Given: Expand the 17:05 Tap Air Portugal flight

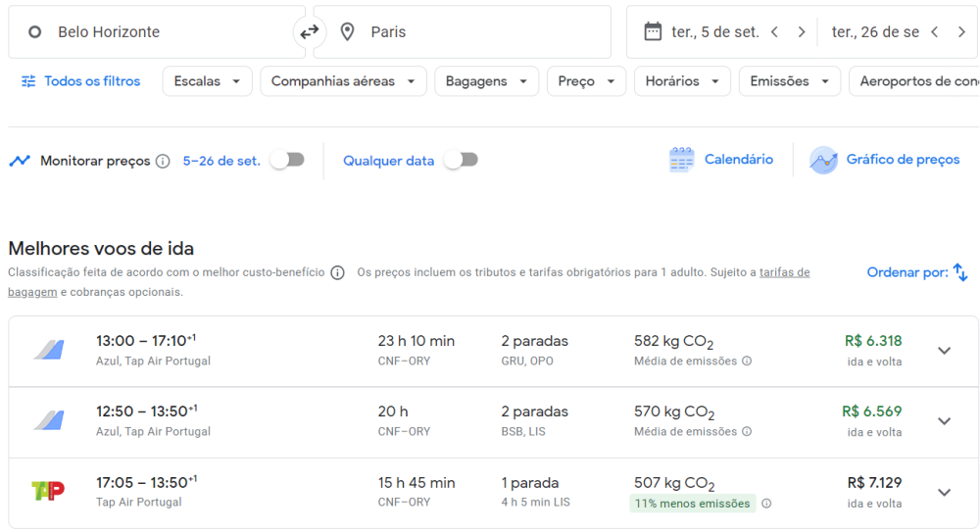Looking at the screenshot, I should coord(944,492).
